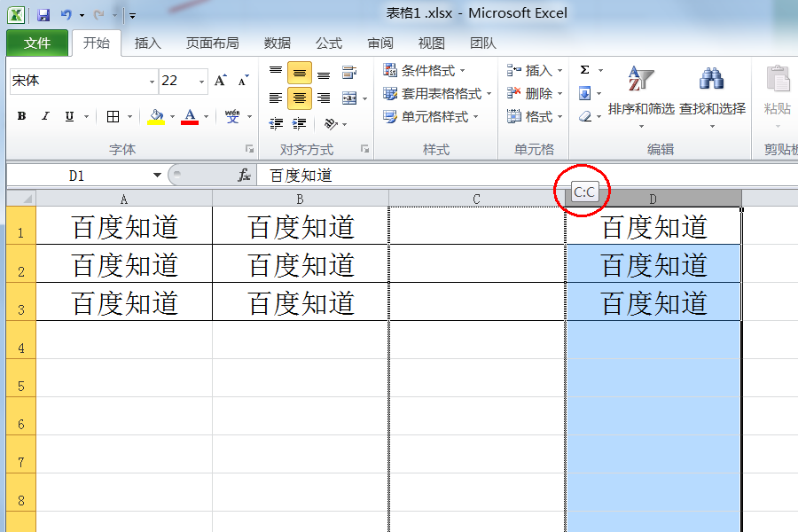Apply yellow fill color bucket
The width and height of the screenshot is (798, 532).
(156, 116)
